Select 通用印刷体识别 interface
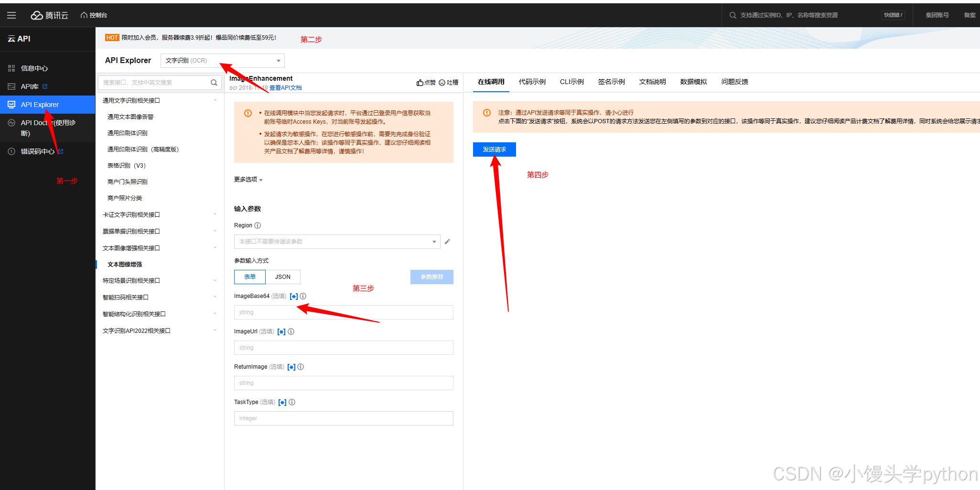 [x=127, y=133]
